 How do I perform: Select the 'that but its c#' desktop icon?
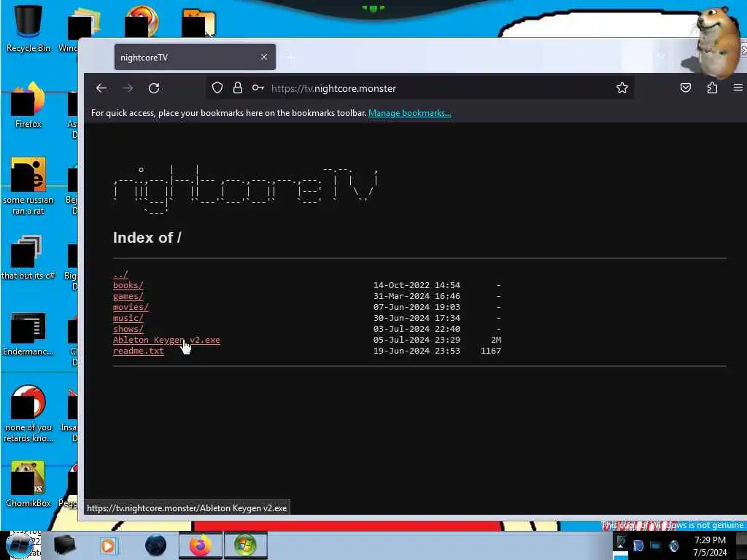click(28, 257)
